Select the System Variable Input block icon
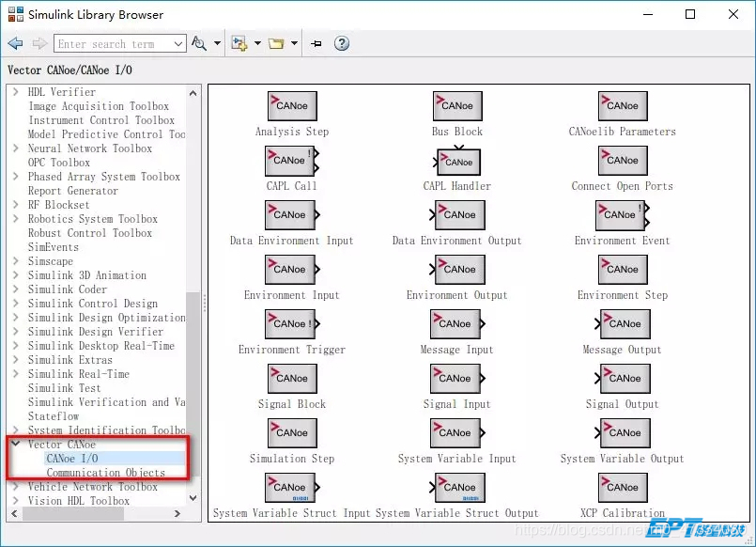 457,433
